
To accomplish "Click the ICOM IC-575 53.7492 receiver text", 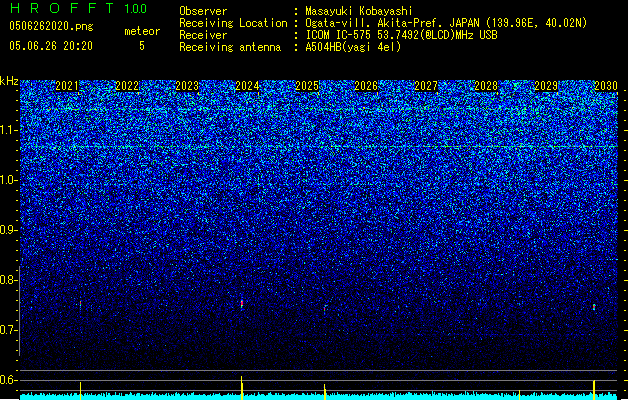I will point(401,35).
